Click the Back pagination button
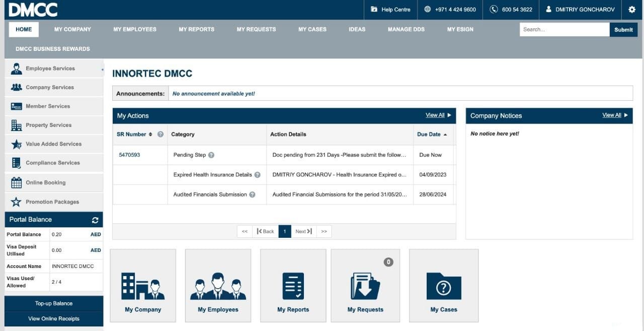644x331 pixels. [x=265, y=231]
